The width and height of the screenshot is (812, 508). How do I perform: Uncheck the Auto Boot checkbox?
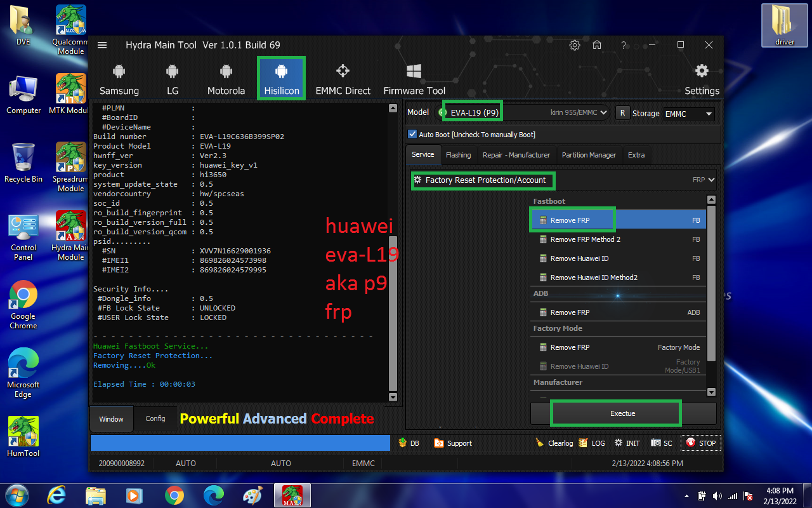(413, 135)
